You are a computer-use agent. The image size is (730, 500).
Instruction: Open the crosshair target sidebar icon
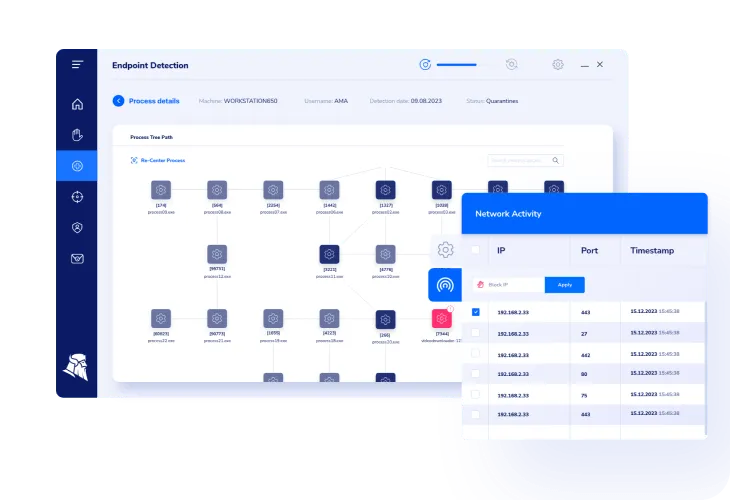(77, 197)
